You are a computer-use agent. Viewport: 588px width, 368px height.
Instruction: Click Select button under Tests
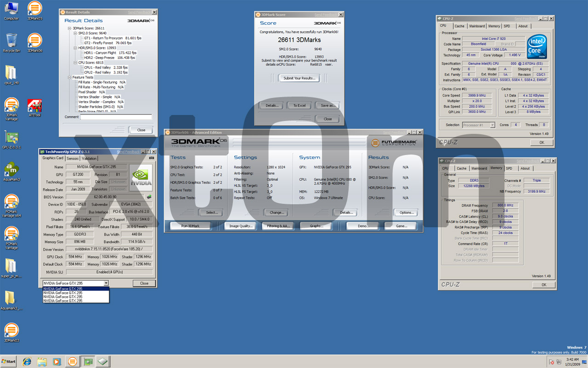click(x=212, y=213)
